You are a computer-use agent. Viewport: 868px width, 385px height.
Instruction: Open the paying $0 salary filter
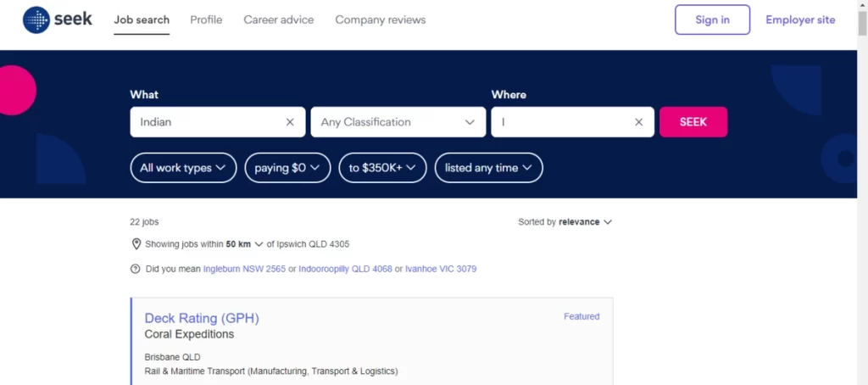pyautogui.click(x=287, y=168)
